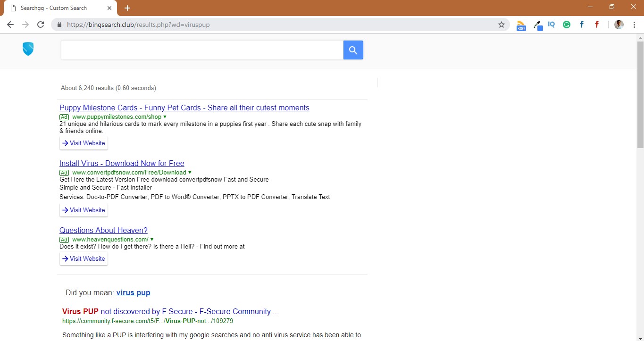Click the blue magnifying glass search button
The width and height of the screenshot is (644, 341).
pos(353,50)
